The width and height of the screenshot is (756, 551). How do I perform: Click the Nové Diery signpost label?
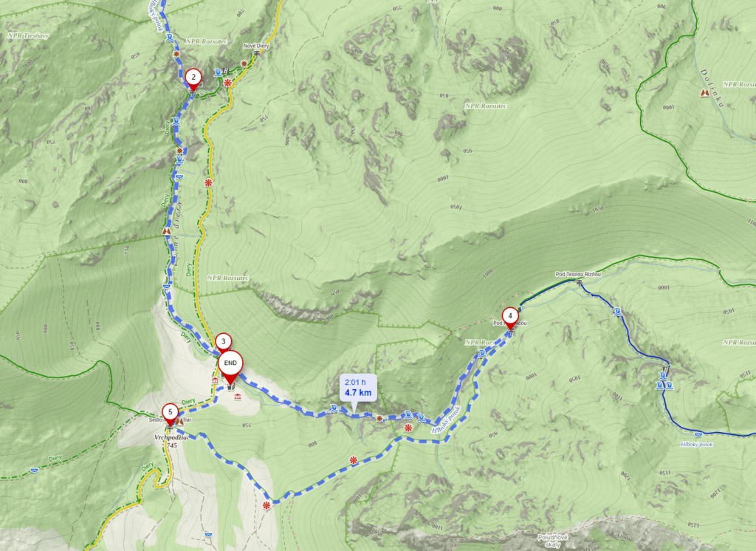[x=256, y=47]
